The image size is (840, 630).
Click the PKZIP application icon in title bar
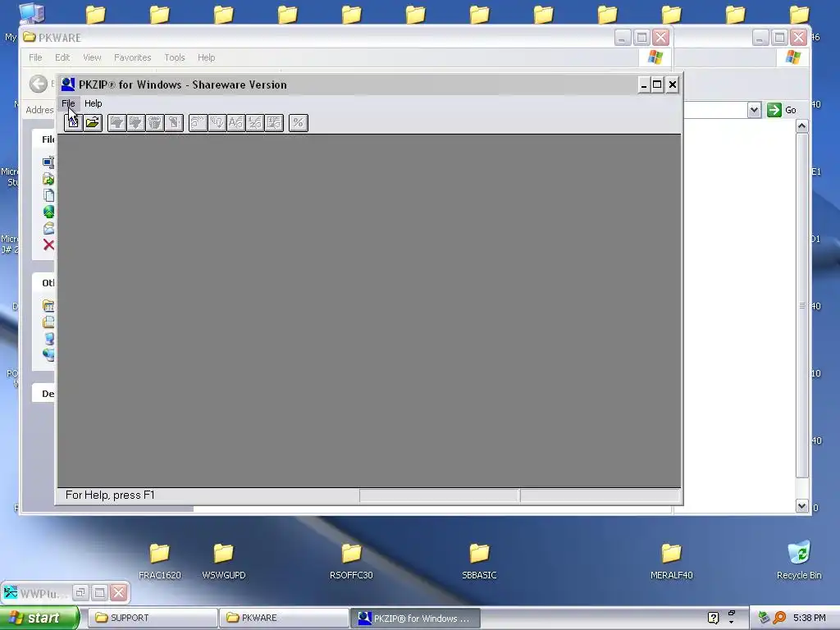pos(68,84)
